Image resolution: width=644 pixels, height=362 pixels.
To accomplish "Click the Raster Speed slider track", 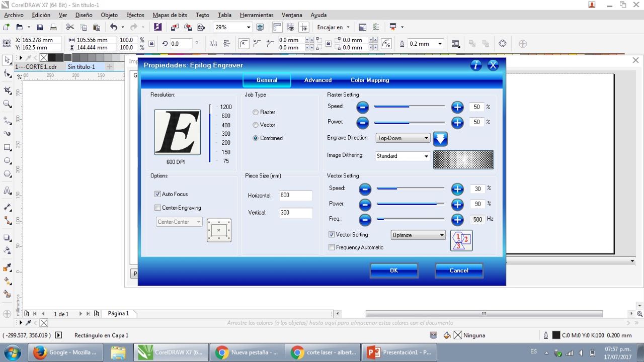I will (409, 107).
